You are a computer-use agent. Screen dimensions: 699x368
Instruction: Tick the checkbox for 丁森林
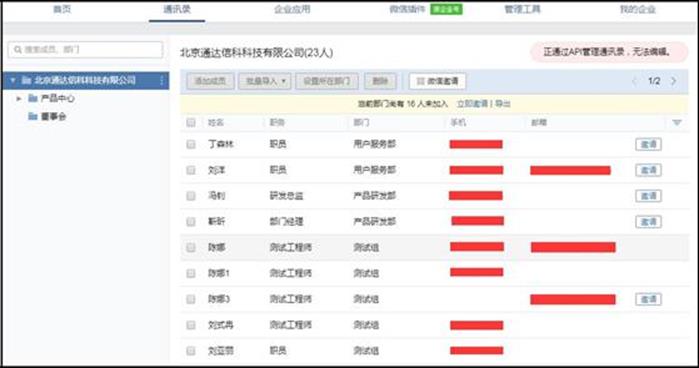click(191, 144)
